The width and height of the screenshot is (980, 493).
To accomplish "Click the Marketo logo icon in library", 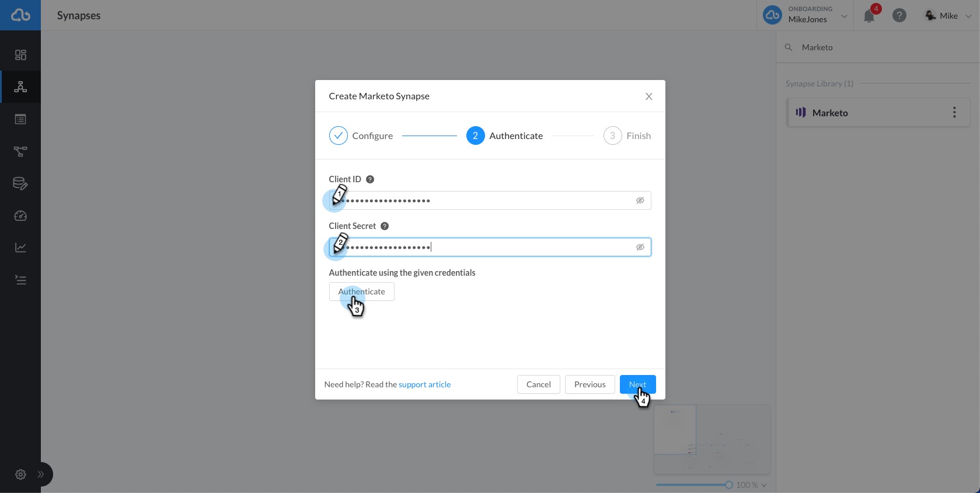I will (x=801, y=112).
